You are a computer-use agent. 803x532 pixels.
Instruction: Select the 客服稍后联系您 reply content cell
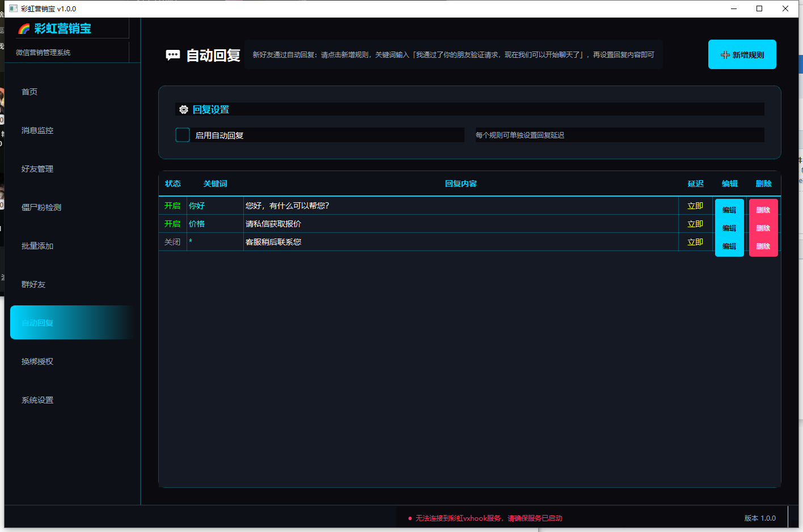click(460, 242)
